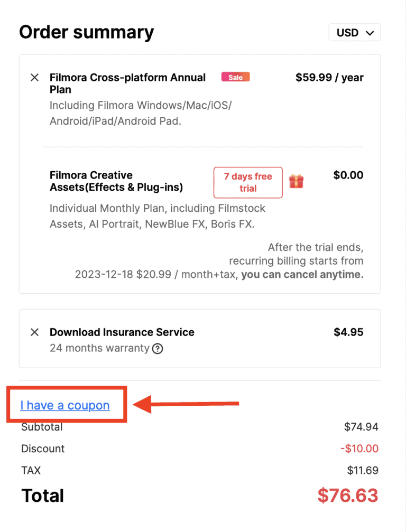Screen dimensions: 406x532
Task: Click the Sale badge on the Annual Plan
Action: pyautogui.click(x=235, y=77)
